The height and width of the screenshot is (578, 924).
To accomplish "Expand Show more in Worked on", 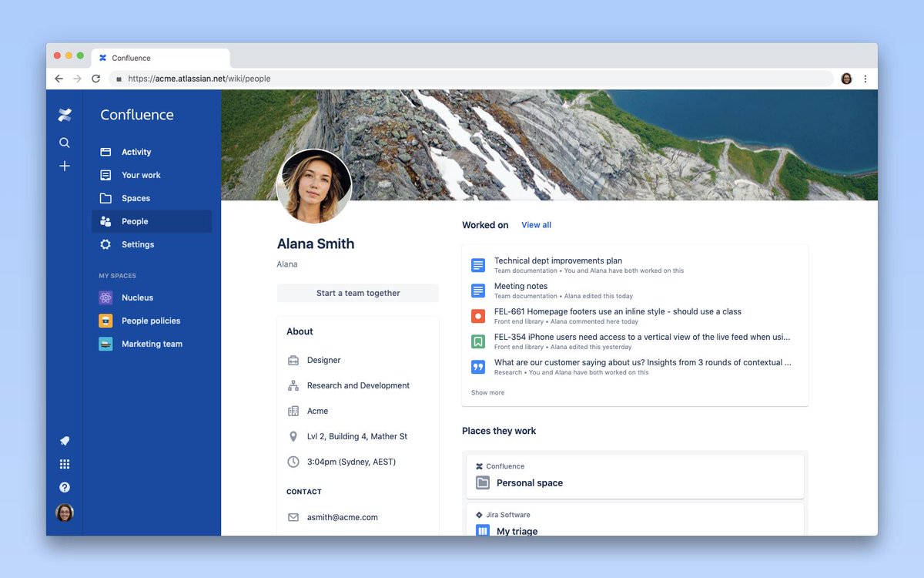I will (x=487, y=392).
